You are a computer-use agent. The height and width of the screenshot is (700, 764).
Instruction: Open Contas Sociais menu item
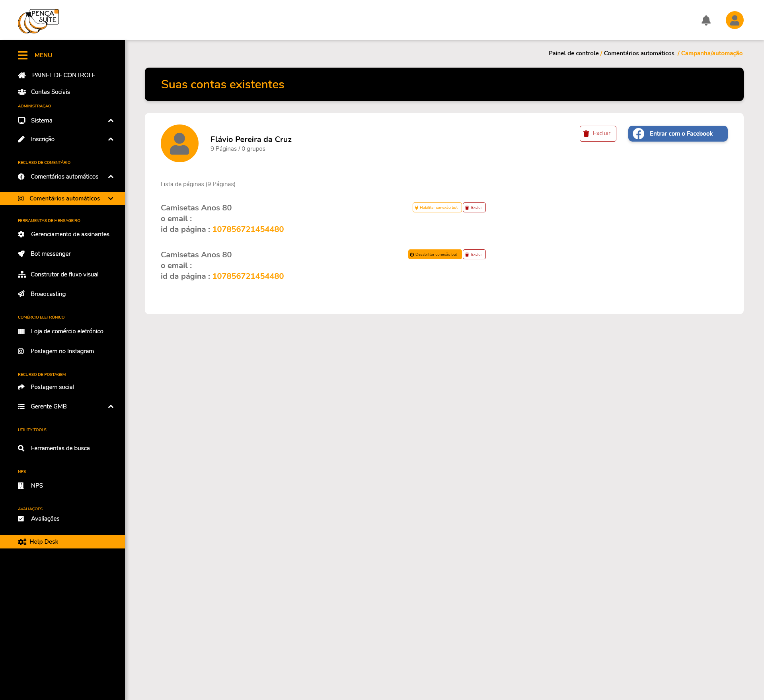[50, 92]
